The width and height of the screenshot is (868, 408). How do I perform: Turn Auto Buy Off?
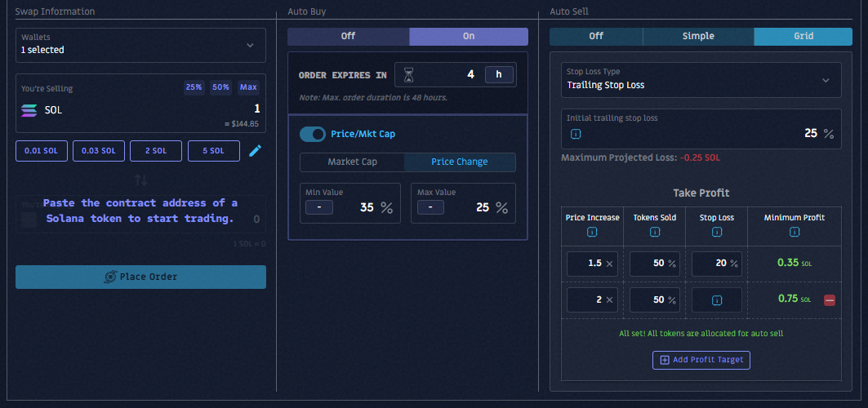click(x=348, y=37)
